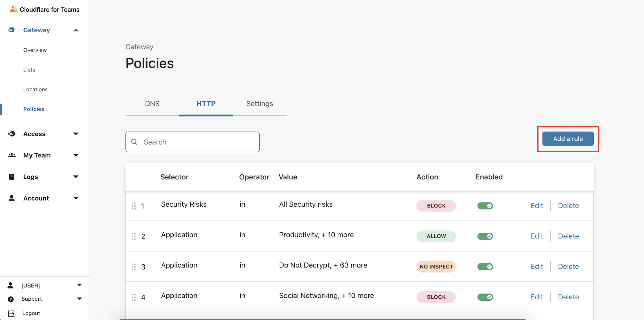Viewport: 644px width, 320px height.
Task: Click the Logout exit icon
Action: click(11, 314)
